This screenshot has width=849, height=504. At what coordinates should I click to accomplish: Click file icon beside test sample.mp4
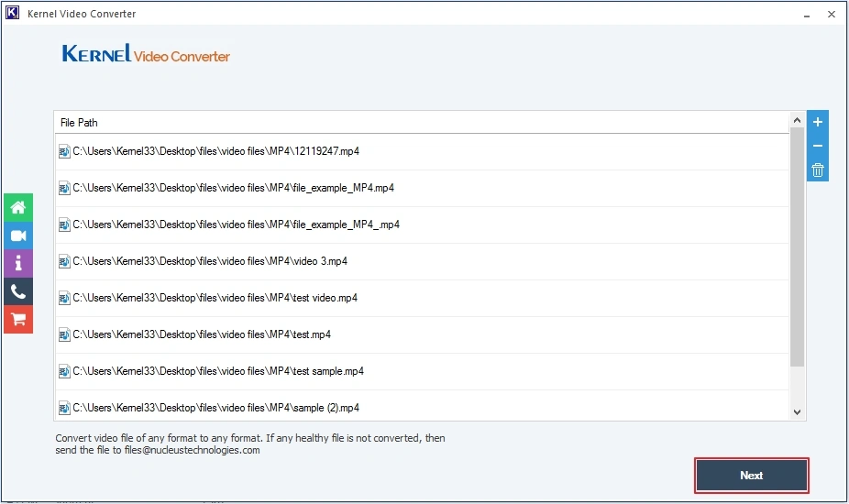click(x=64, y=371)
